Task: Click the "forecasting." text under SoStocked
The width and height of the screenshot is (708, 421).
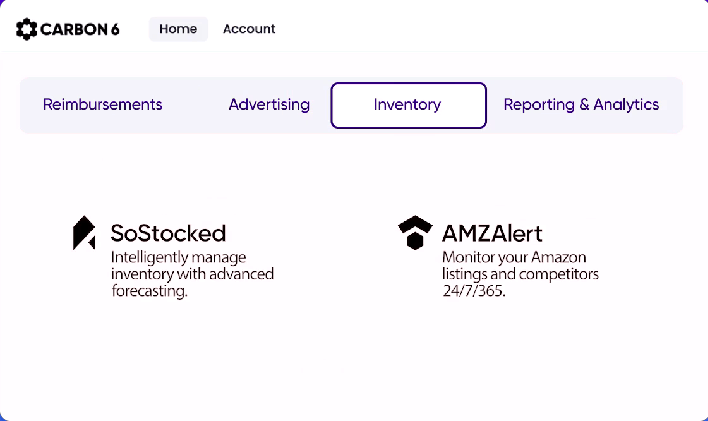Action: (x=149, y=292)
